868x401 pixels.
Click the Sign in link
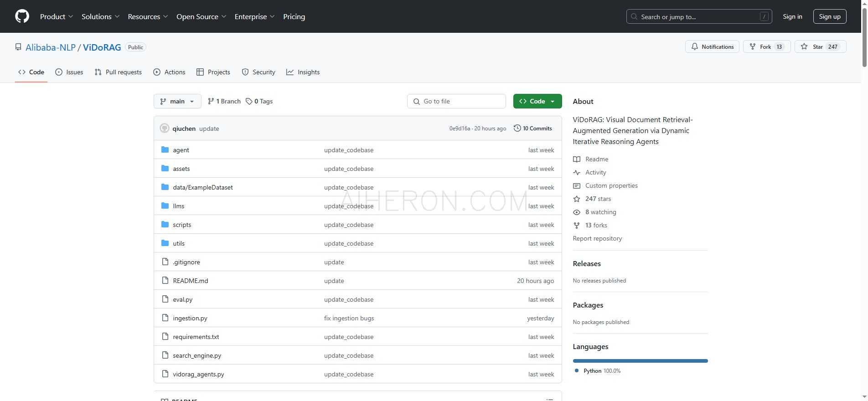[x=792, y=16]
